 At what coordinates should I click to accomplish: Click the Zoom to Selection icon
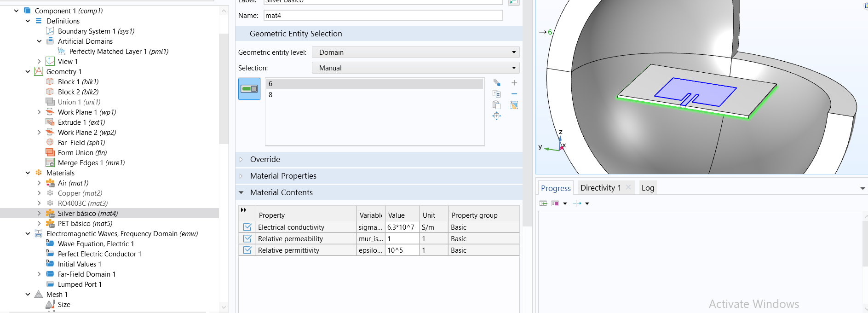coord(496,116)
